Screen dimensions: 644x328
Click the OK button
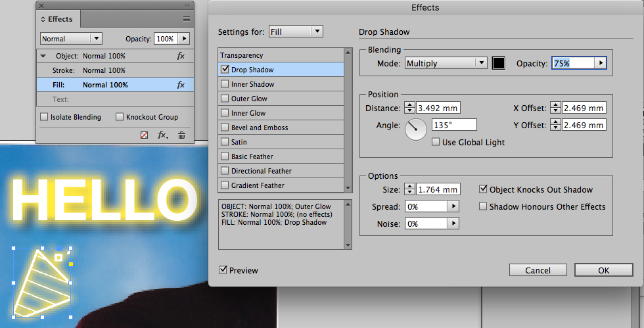click(603, 270)
